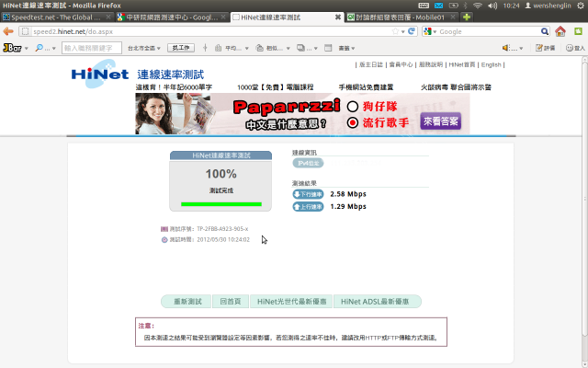Click the download speed arrow badge
The image size is (588, 368).
[308, 194]
